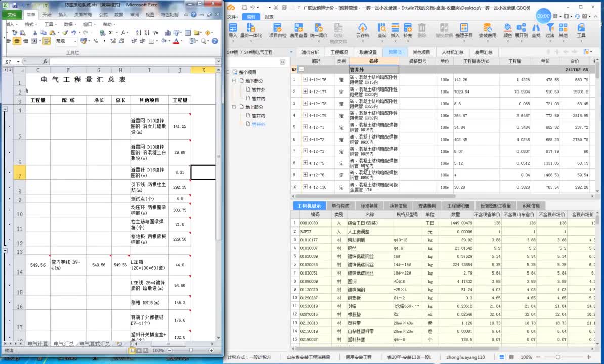Open Excel 格式 menu dropdown

tap(31, 24)
